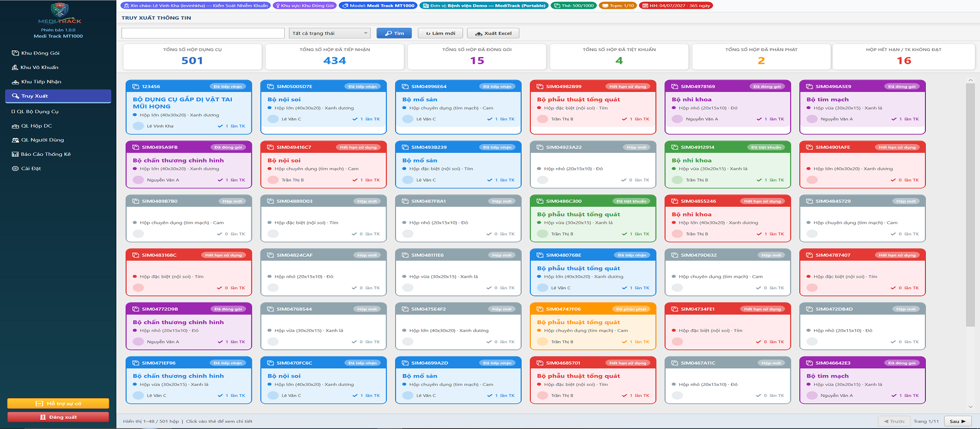Open Cài Đặt settings gear icon
The width and height of the screenshot is (980, 429).
pyautogui.click(x=15, y=169)
